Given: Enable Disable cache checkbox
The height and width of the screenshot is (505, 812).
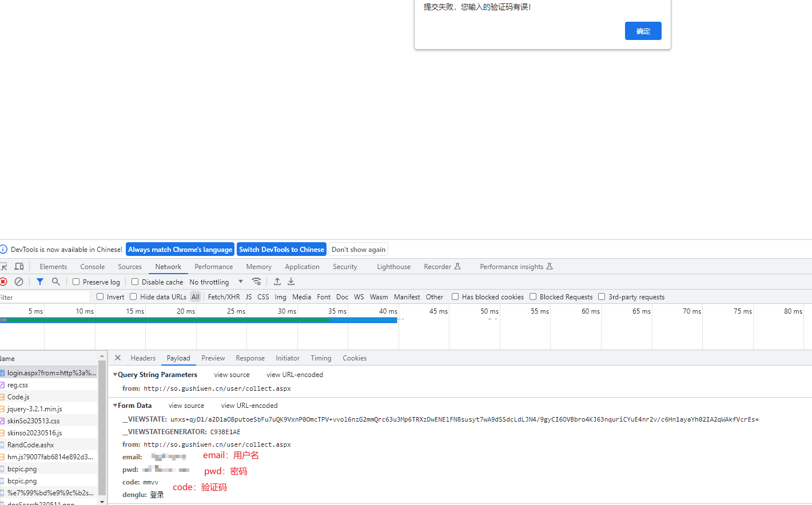Looking at the screenshot, I should (x=135, y=282).
